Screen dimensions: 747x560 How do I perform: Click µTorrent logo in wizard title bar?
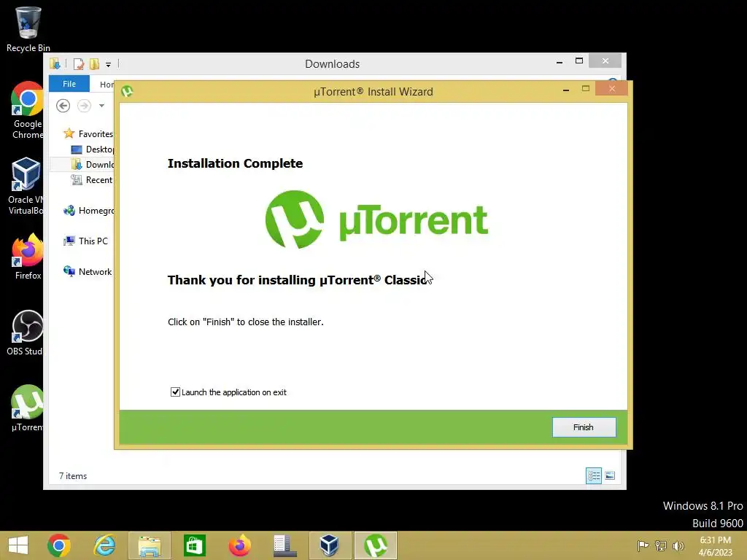pos(127,91)
